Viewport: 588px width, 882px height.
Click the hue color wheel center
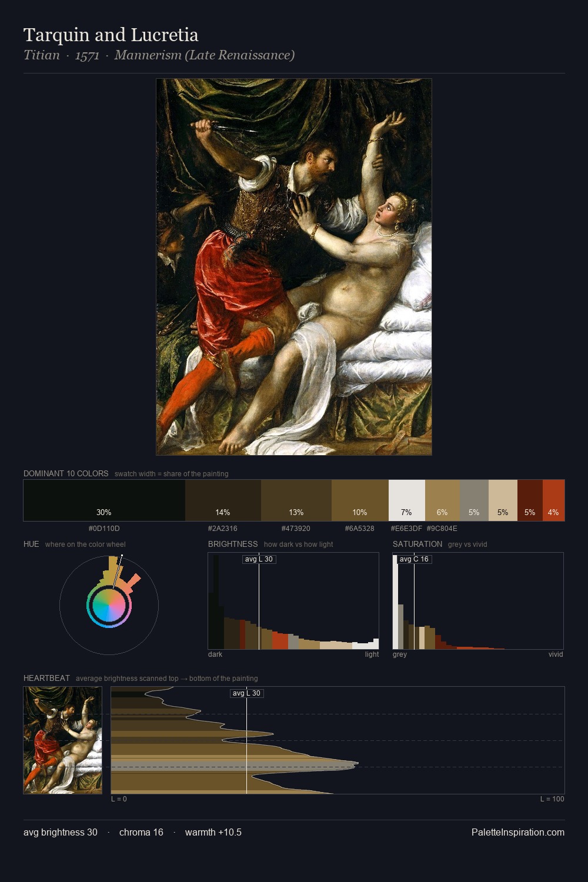coord(109,605)
